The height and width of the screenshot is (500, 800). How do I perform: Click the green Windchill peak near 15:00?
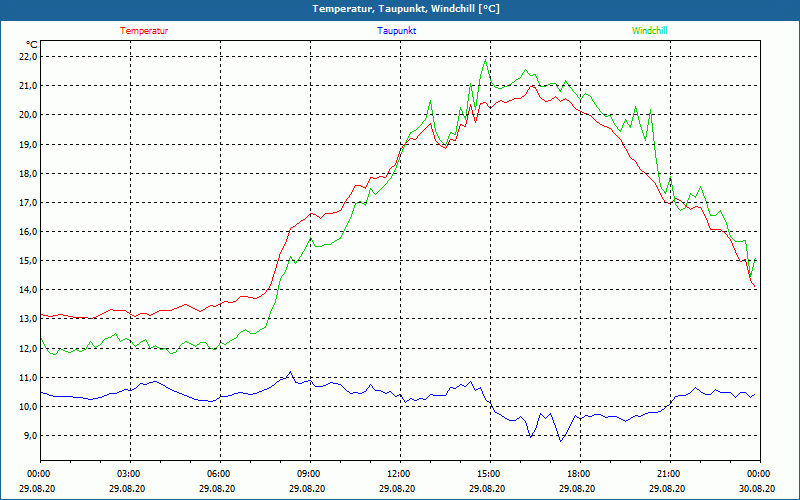click(x=485, y=60)
